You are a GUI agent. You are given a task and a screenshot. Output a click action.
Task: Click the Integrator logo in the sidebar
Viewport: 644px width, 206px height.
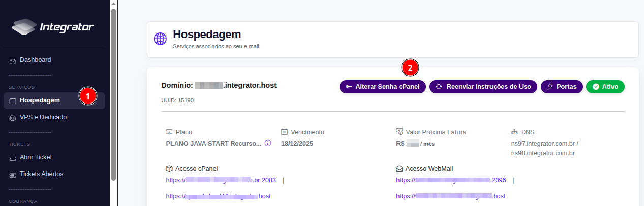pyautogui.click(x=53, y=27)
